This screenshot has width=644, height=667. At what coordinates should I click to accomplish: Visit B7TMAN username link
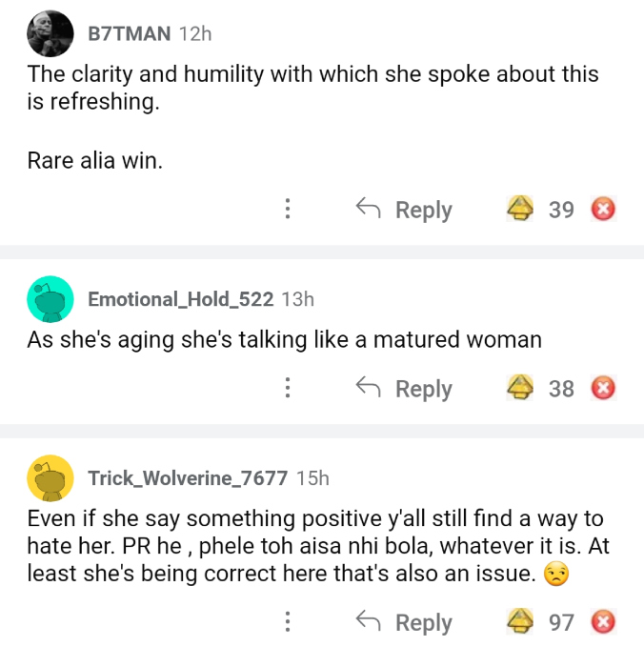pos(130,33)
